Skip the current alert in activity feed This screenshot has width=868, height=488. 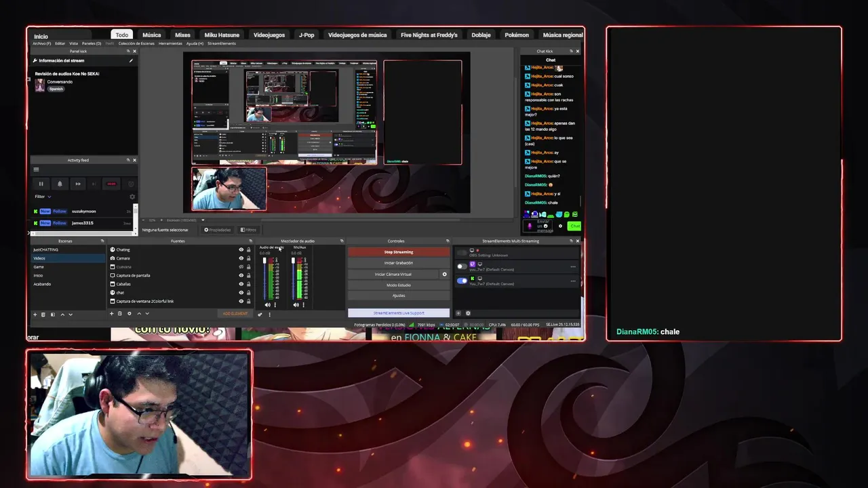(x=78, y=184)
